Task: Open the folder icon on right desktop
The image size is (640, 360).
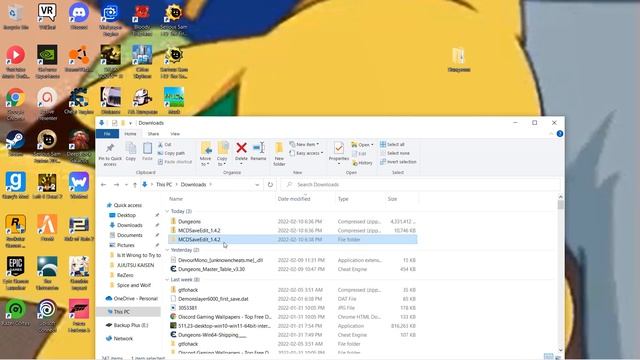Action: coord(458,60)
